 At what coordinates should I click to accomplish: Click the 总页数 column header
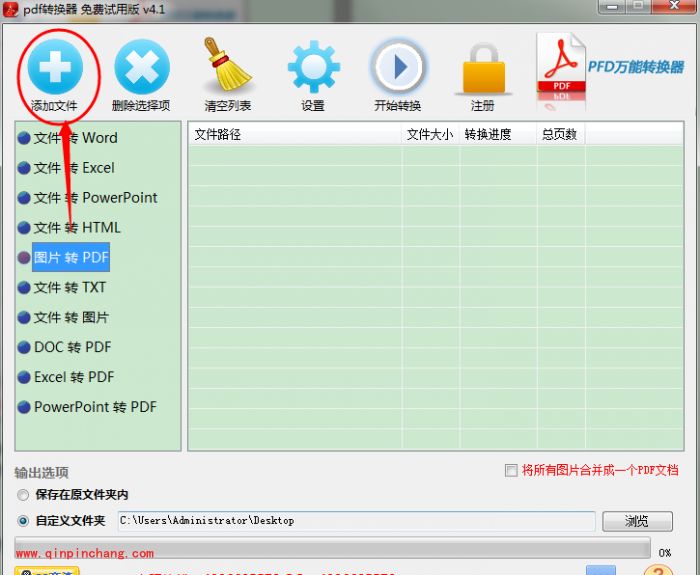[x=560, y=134]
